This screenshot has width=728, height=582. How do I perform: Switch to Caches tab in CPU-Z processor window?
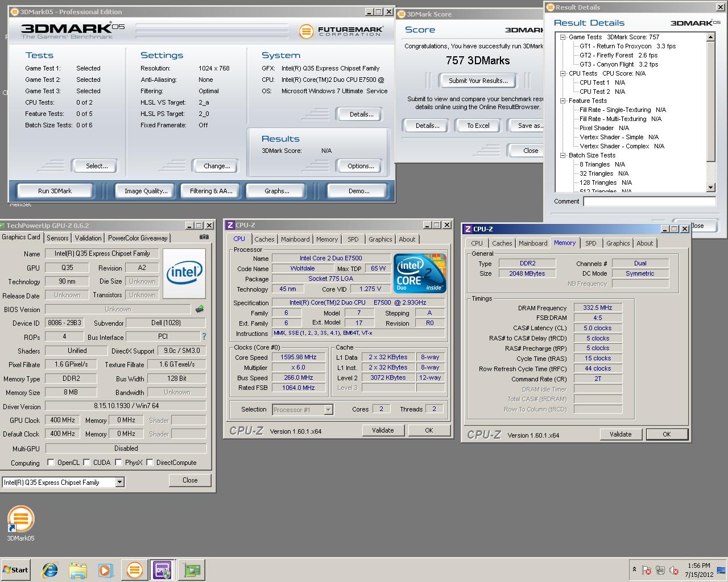tap(264, 239)
